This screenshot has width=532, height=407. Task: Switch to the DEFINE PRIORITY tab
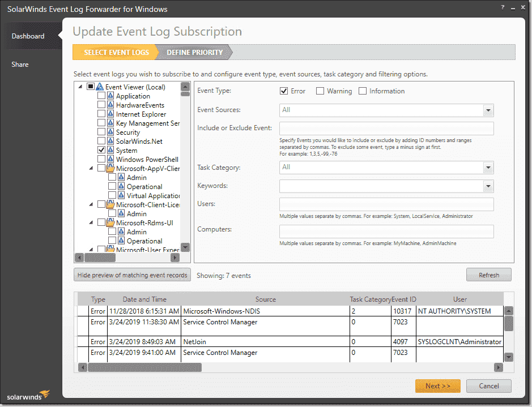194,52
